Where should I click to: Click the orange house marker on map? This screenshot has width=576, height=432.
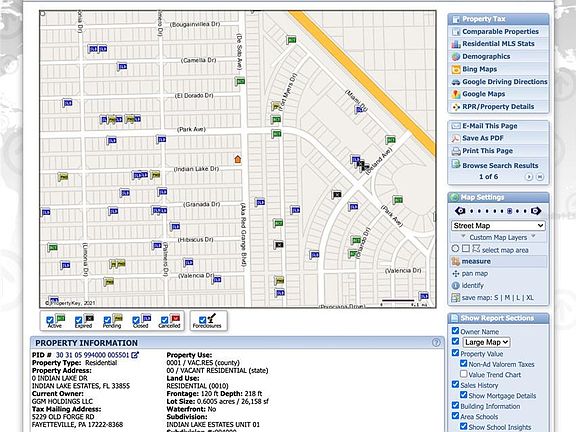238,159
